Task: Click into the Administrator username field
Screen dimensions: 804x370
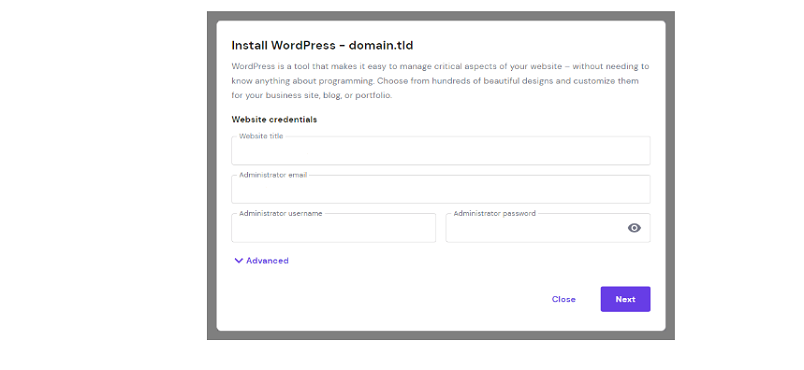Action: (334, 228)
